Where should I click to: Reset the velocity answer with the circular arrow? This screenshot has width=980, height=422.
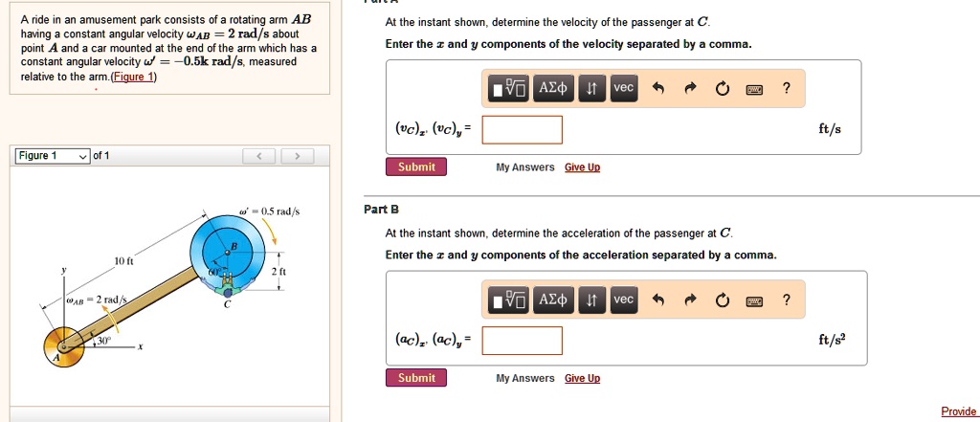point(722,89)
